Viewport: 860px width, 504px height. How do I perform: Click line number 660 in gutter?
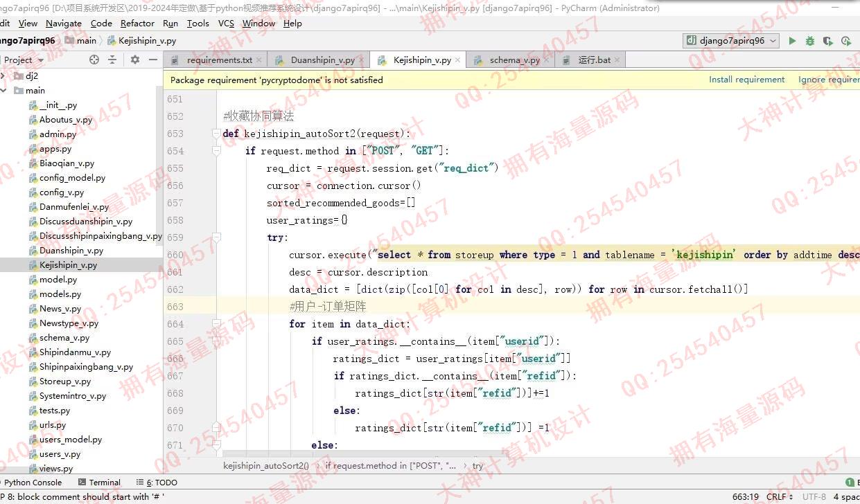(x=175, y=255)
